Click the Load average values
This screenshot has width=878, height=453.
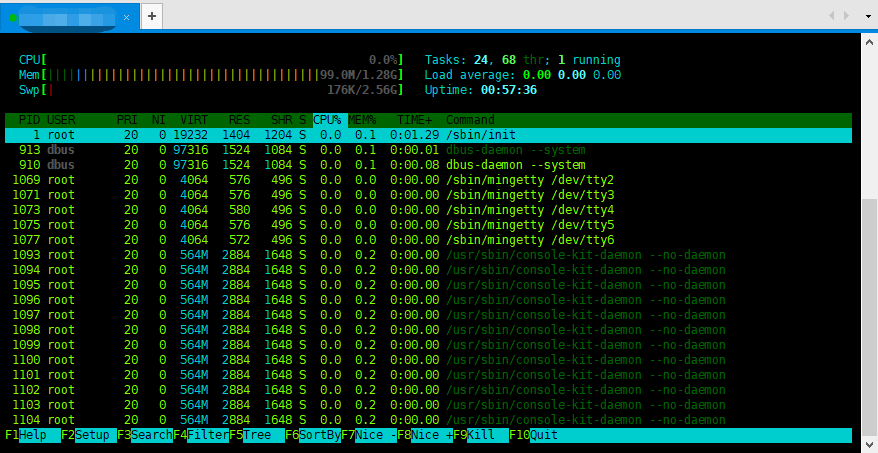tap(572, 75)
